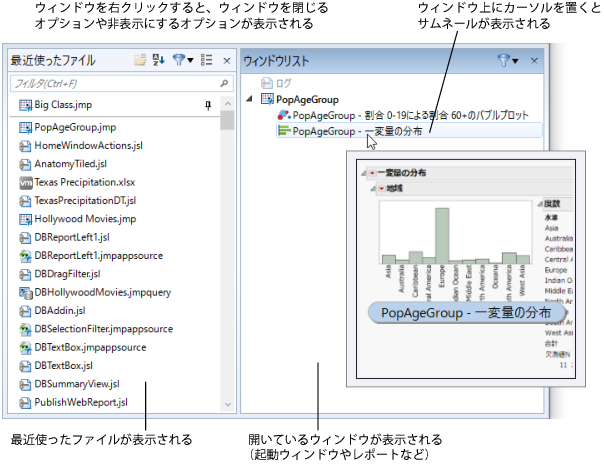Click the scrollbar thumb in Recent Files list
Screen dimensions: 604x465
pyautogui.click(x=228, y=120)
